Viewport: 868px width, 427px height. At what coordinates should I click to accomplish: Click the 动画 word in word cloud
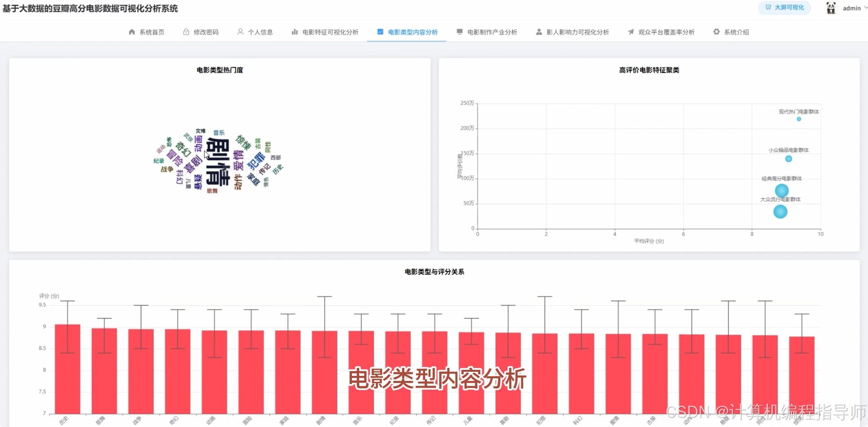coord(198,143)
